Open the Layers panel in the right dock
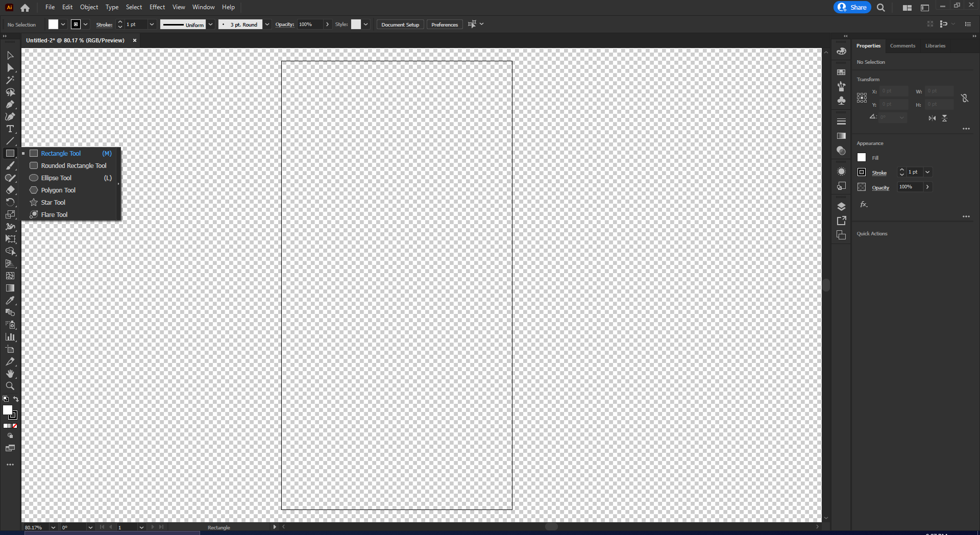Screen dimensions: 980x535 point(842,206)
